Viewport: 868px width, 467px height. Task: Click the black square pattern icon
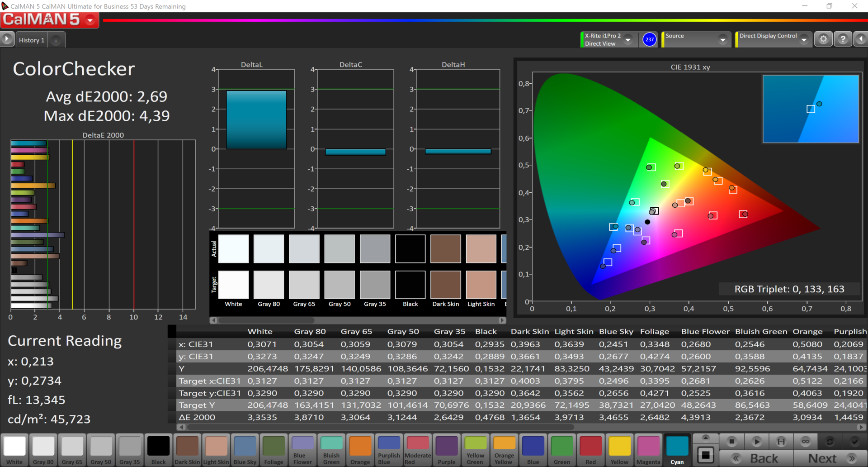[705, 455]
